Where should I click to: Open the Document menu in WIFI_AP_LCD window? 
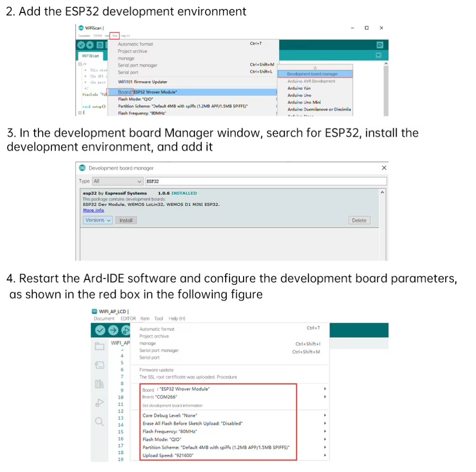click(x=104, y=319)
